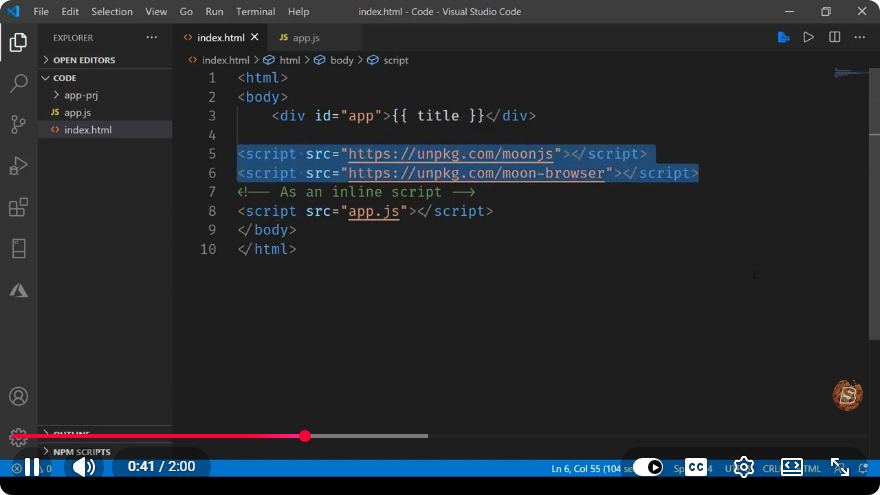Viewport: 880px width, 495px height.
Task: Open the View menu
Action: 156,11
